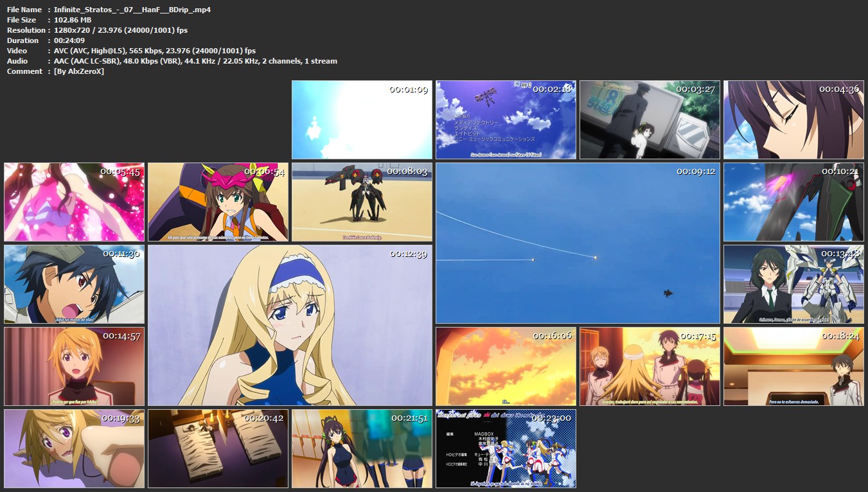The image size is (868, 492).
Task: Select the thumbnail stamped 00:11:30
Action: click(74, 284)
